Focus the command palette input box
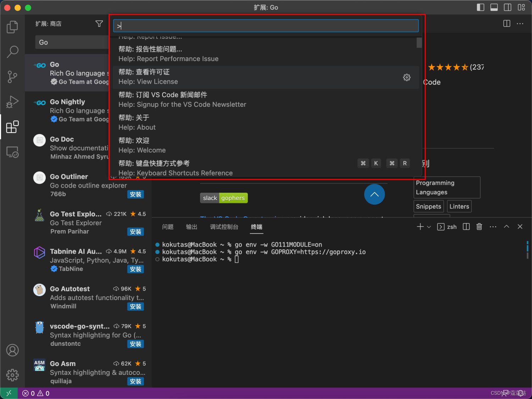Image resolution: width=532 pixels, height=399 pixels. click(x=266, y=26)
